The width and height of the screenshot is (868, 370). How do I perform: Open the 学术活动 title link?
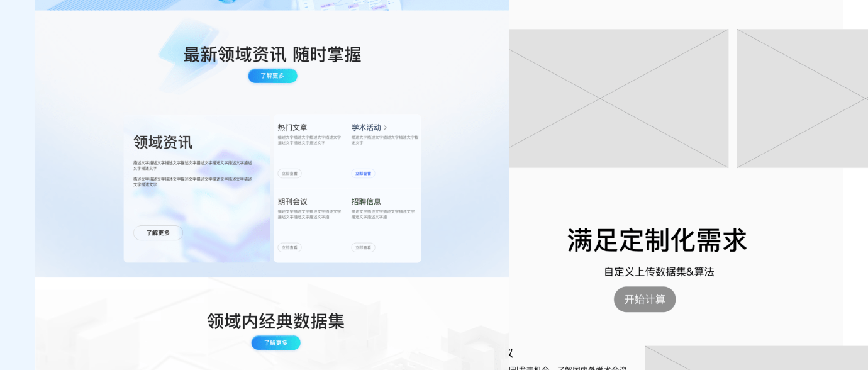pos(366,128)
